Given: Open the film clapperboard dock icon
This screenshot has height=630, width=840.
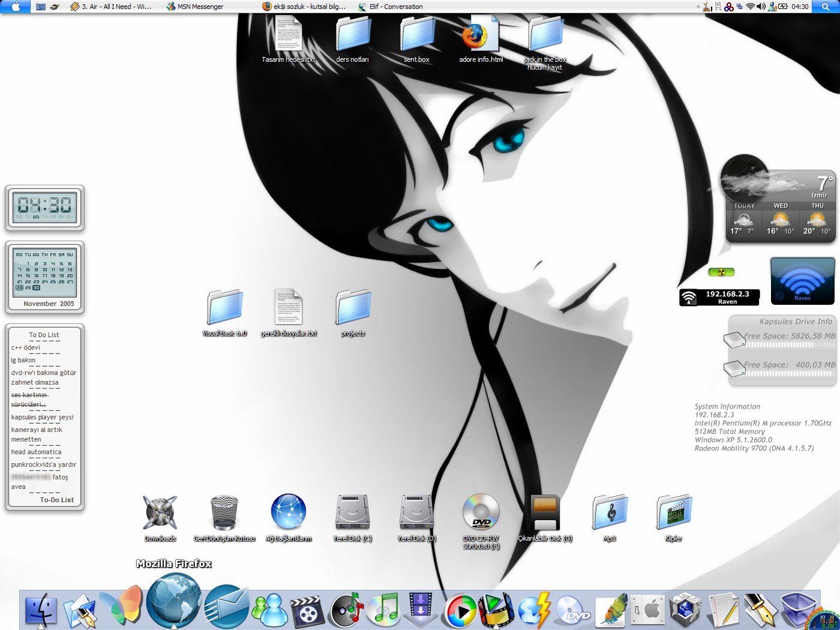Looking at the screenshot, I should (x=308, y=611).
